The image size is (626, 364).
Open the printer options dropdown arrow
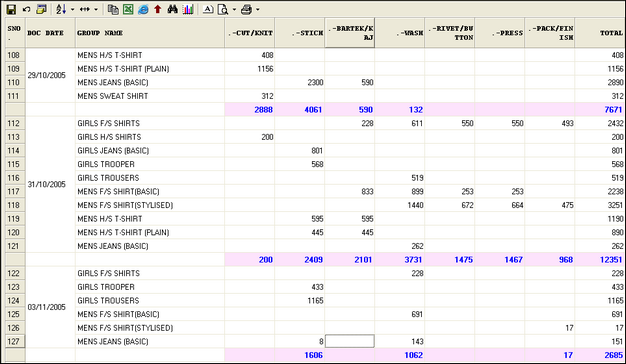pos(258,9)
